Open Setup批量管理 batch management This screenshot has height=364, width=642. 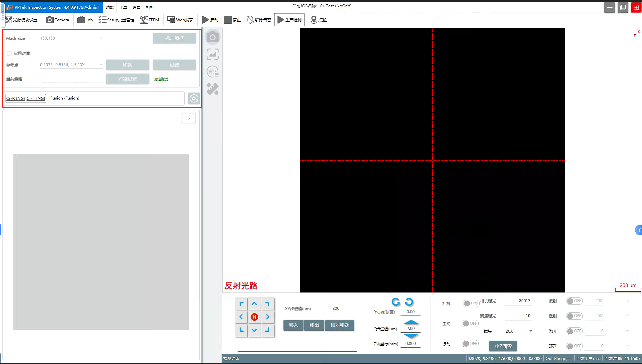pos(116,20)
